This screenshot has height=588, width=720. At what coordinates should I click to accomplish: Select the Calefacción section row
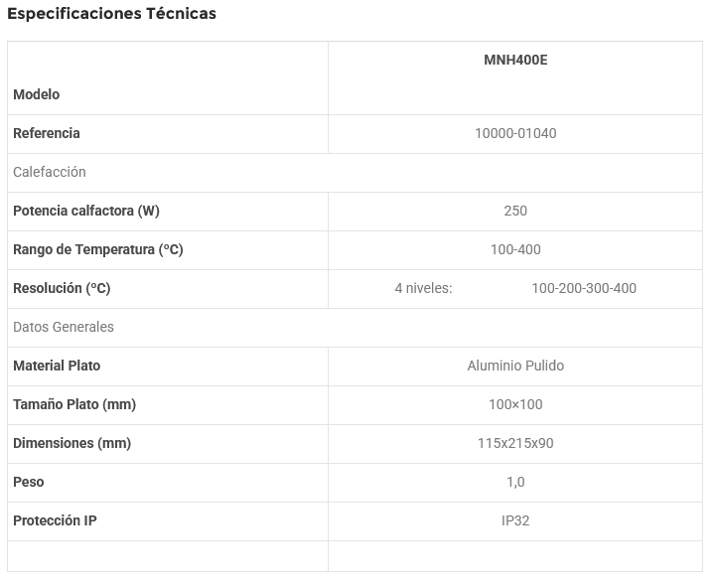pyautogui.click(x=50, y=172)
